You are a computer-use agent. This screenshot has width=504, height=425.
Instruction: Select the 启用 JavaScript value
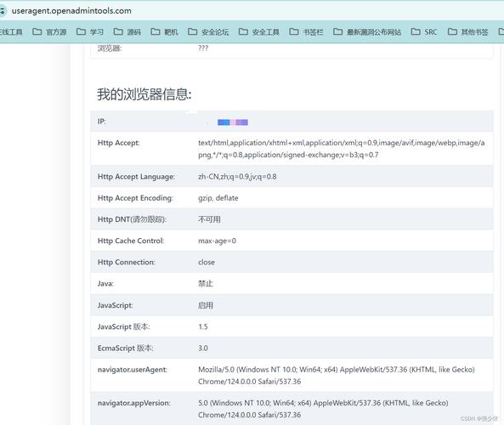pos(206,305)
